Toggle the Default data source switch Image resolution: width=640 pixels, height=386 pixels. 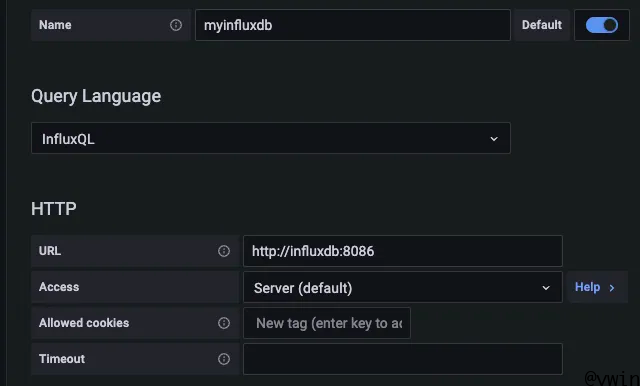[x=602, y=25]
